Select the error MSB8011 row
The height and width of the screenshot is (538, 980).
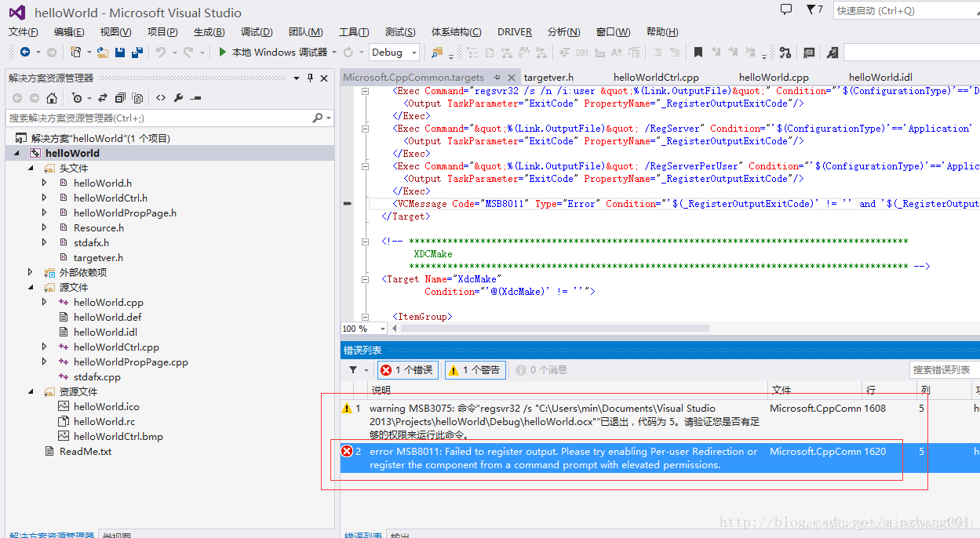click(659, 458)
